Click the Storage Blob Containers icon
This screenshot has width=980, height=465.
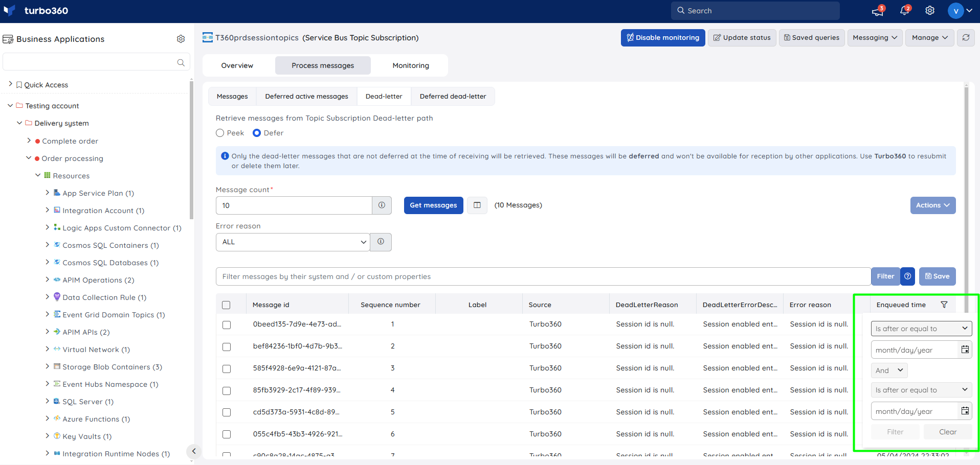pos(57,366)
